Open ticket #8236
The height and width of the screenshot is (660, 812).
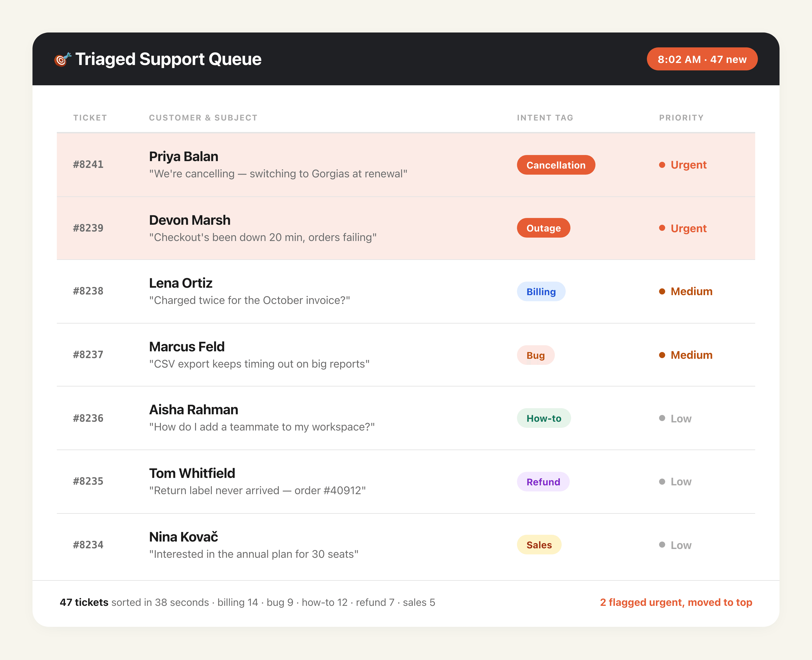(88, 418)
